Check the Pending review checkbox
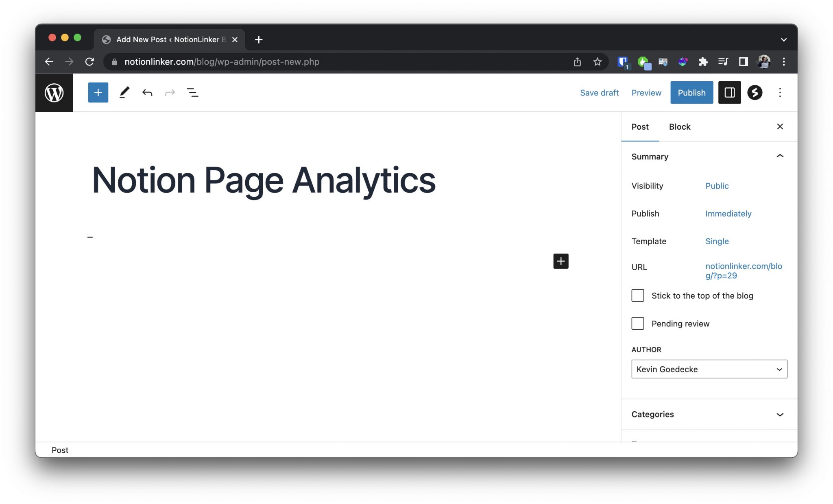This screenshot has height=504, width=833. pos(637,323)
